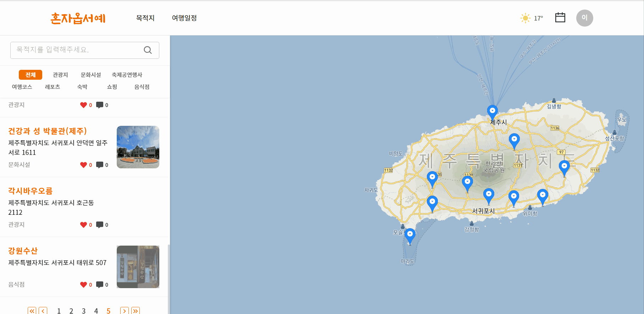Jump to first page with double-left arrow
The width and height of the screenshot is (644, 314).
(x=32, y=311)
